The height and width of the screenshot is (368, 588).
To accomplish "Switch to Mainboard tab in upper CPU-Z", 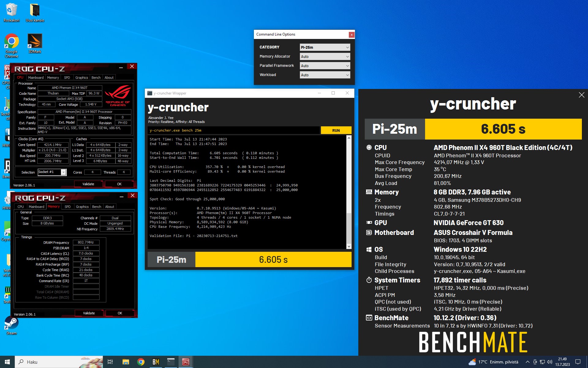I will (x=36, y=78).
